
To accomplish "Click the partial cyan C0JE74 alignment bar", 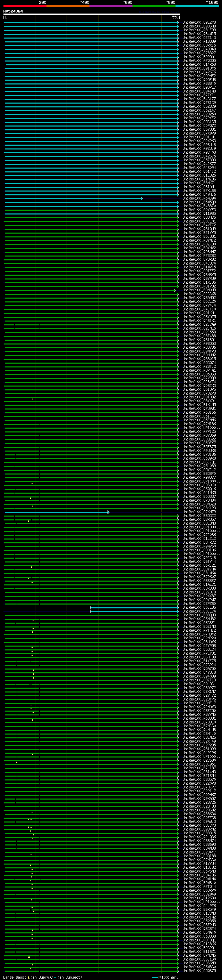I will pos(134,612).
